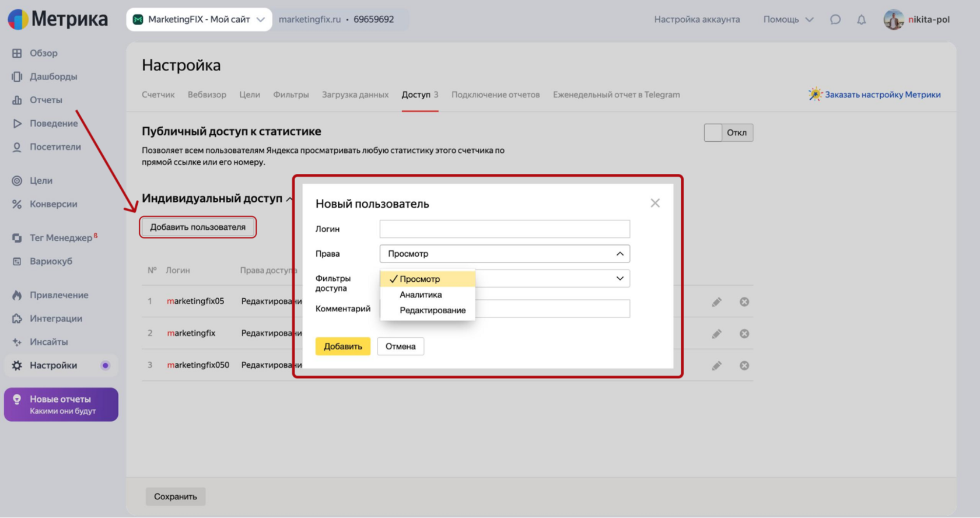Click the Сохранить button
The width and height of the screenshot is (980, 518).
click(x=176, y=496)
